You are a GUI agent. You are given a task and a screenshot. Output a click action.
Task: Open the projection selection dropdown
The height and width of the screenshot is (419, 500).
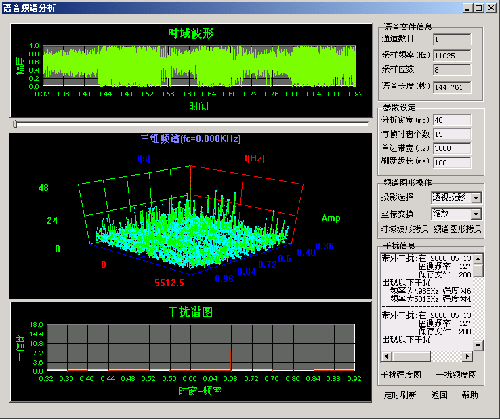click(476, 198)
